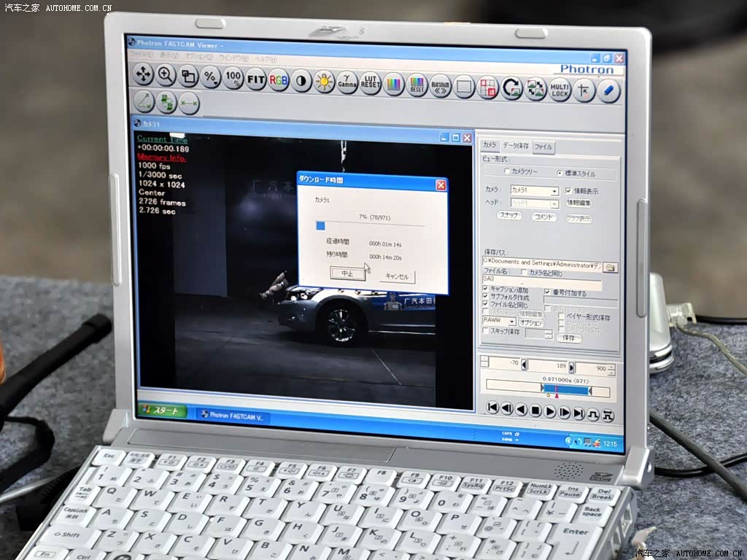Click the half-circle contrast icon
This screenshot has height=560, width=747.
(301, 81)
